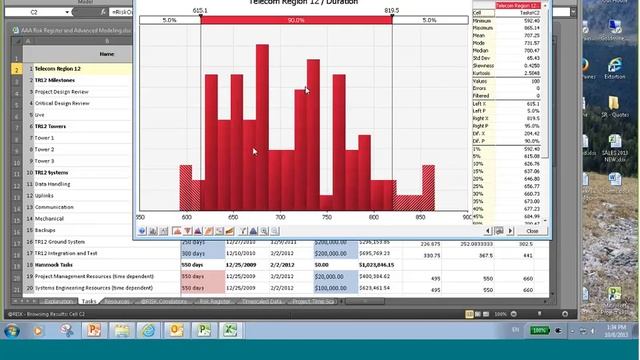640x360 pixels.
Task: Zoom in with the magnifier icon in graph toolbar
Action: pos(264,231)
